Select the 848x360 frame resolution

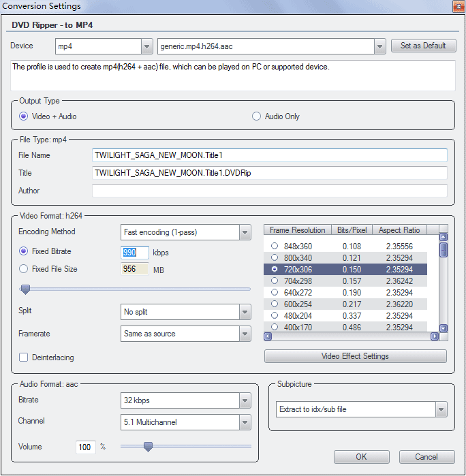pos(275,246)
